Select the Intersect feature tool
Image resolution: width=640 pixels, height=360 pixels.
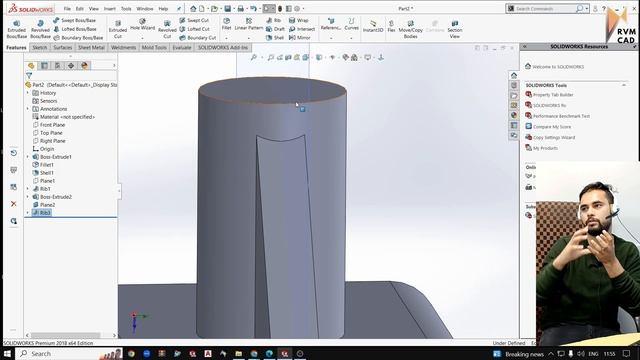coord(302,29)
